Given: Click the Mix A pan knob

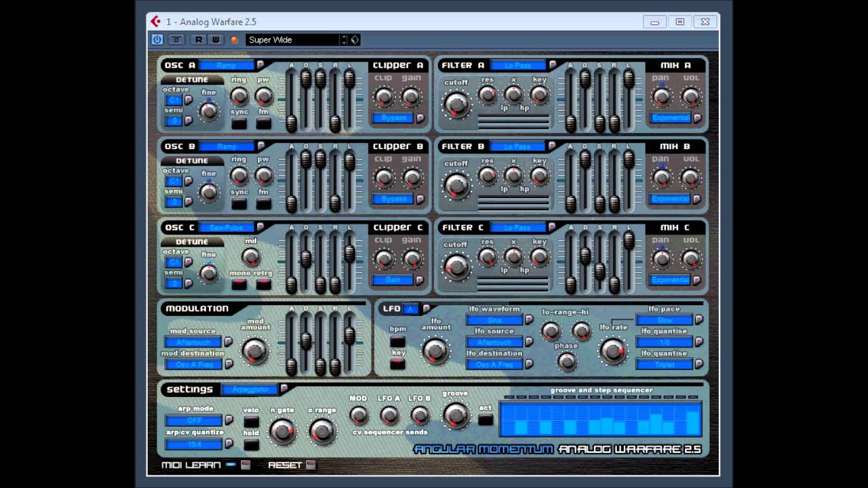Looking at the screenshot, I should pos(662,97).
